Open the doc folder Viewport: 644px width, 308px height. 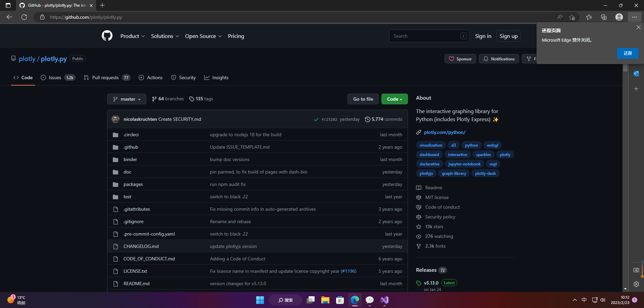(128, 172)
